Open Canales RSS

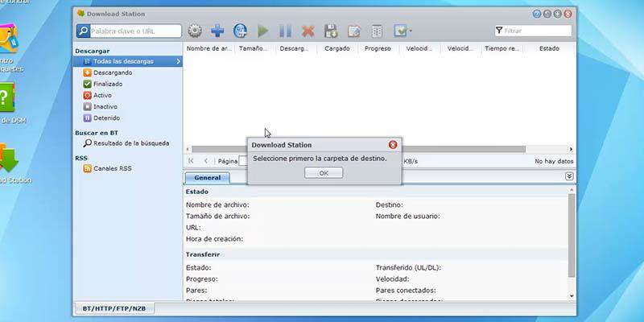(107, 168)
